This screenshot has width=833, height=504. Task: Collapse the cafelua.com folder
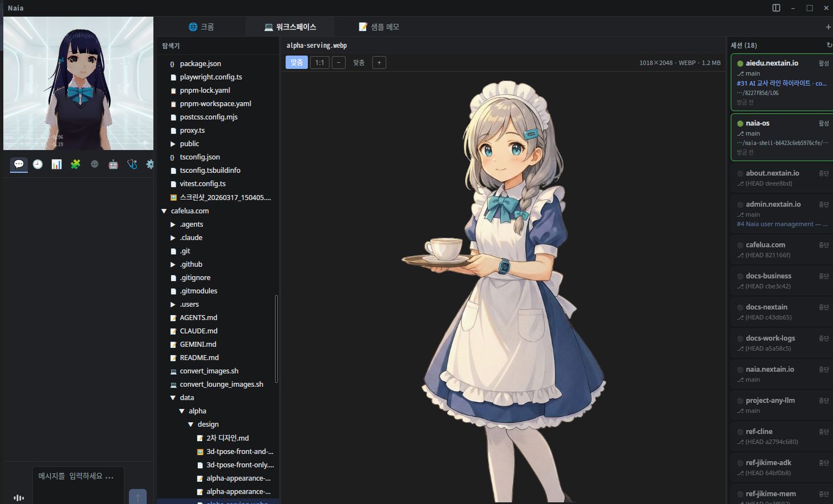[164, 211]
